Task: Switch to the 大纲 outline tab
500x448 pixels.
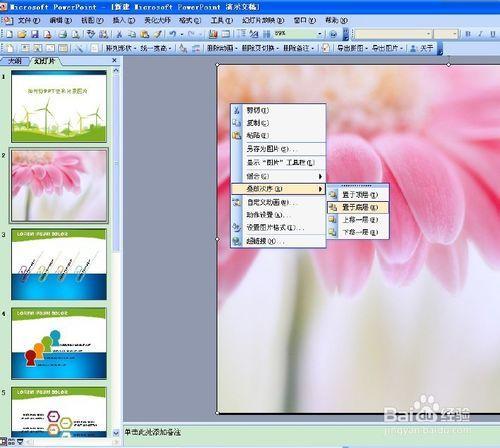Action: coord(15,61)
